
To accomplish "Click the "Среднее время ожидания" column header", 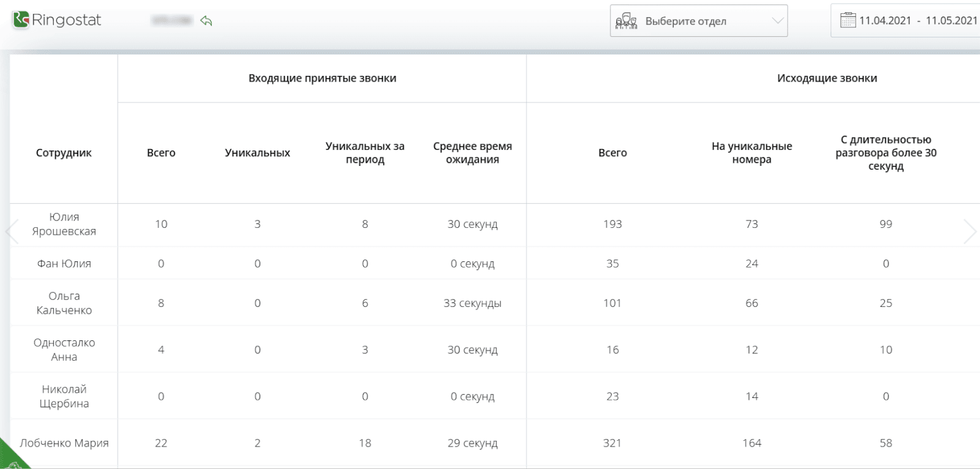I will coord(472,153).
